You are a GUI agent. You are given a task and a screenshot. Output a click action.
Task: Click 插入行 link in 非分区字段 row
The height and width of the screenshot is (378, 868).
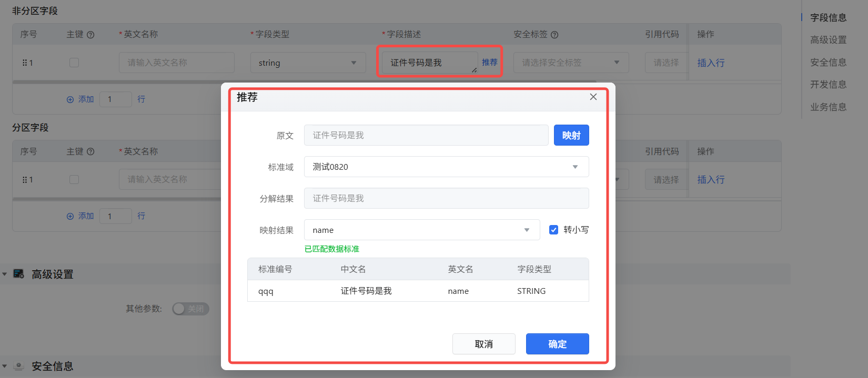pos(711,63)
